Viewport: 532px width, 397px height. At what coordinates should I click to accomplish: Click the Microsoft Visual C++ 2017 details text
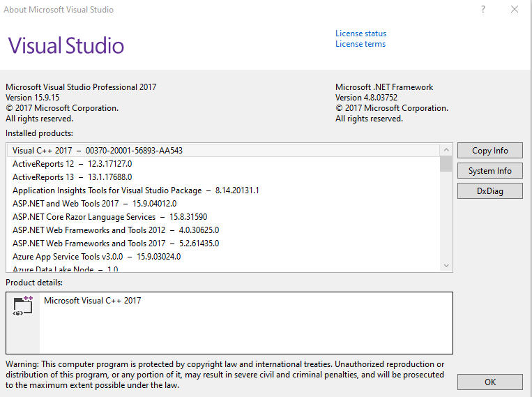pyautogui.click(x=92, y=301)
